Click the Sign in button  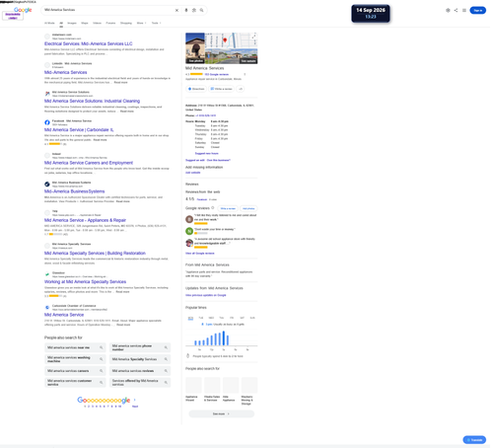(477, 10)
